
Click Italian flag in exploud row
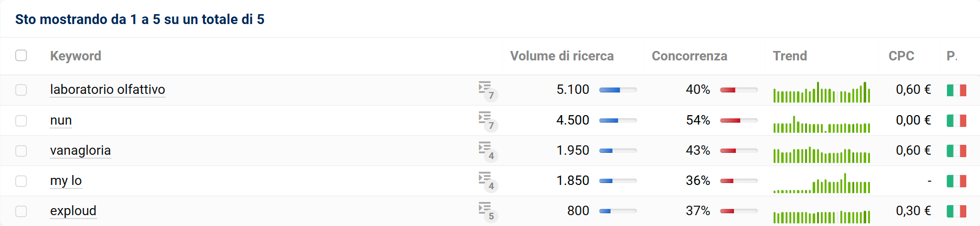956,211
